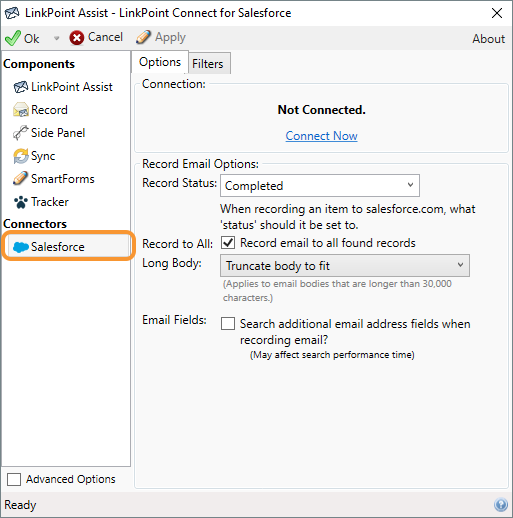Expand the arrow next to Ok
The image size is (513, 518).
coord(56,38)
